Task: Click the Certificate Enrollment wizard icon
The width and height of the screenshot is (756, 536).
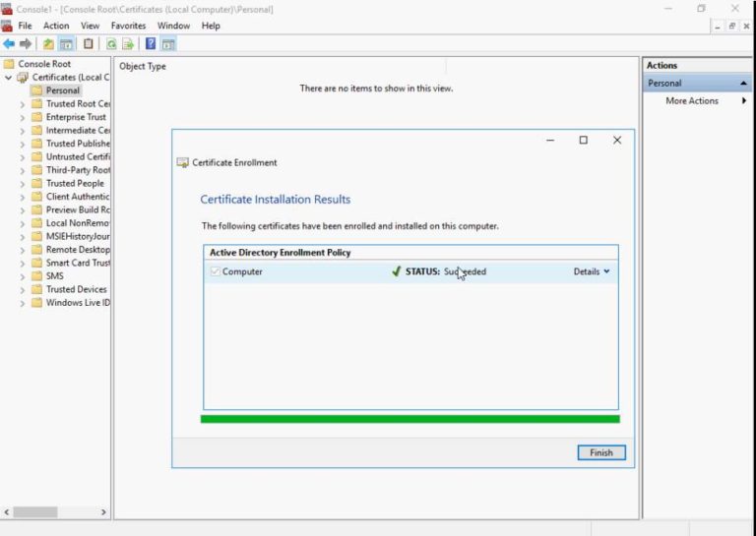Action: [183, 163]
